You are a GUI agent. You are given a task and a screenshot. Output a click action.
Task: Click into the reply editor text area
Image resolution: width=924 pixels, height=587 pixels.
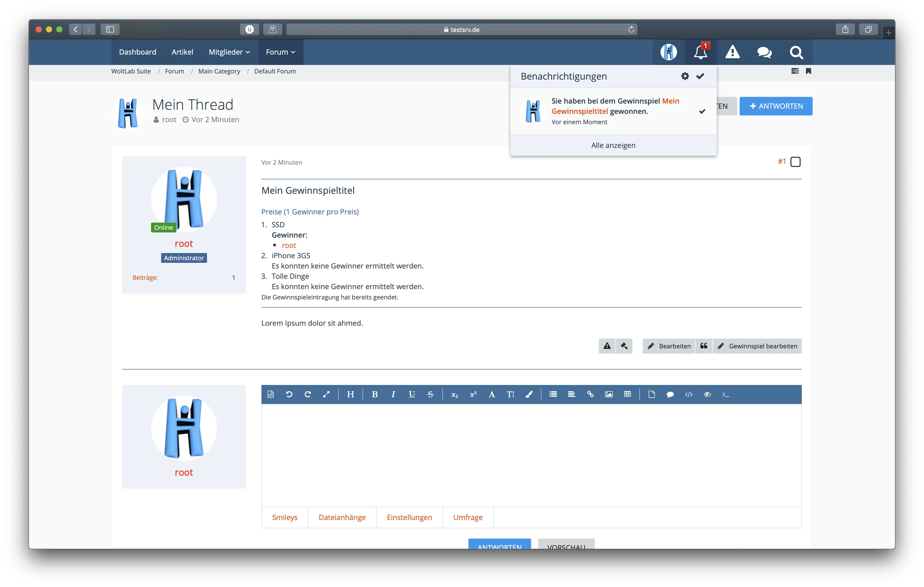click(x=531, y=455)
